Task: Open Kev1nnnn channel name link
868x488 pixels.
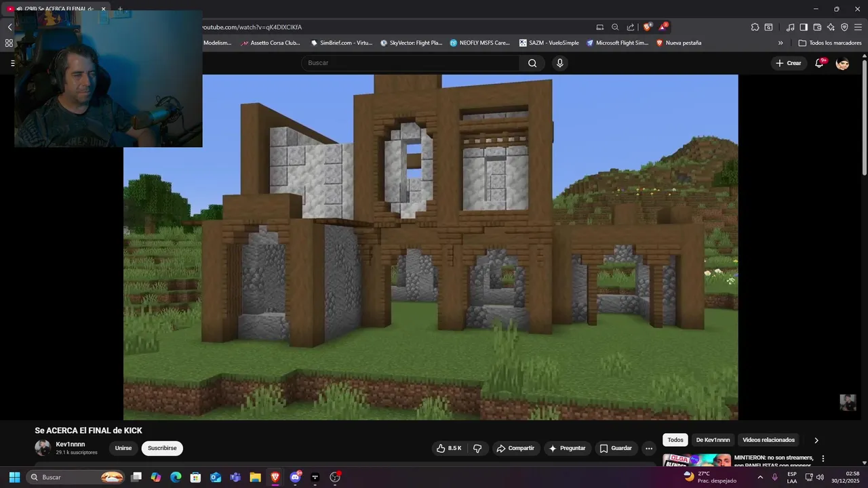Action: point(71,444)
